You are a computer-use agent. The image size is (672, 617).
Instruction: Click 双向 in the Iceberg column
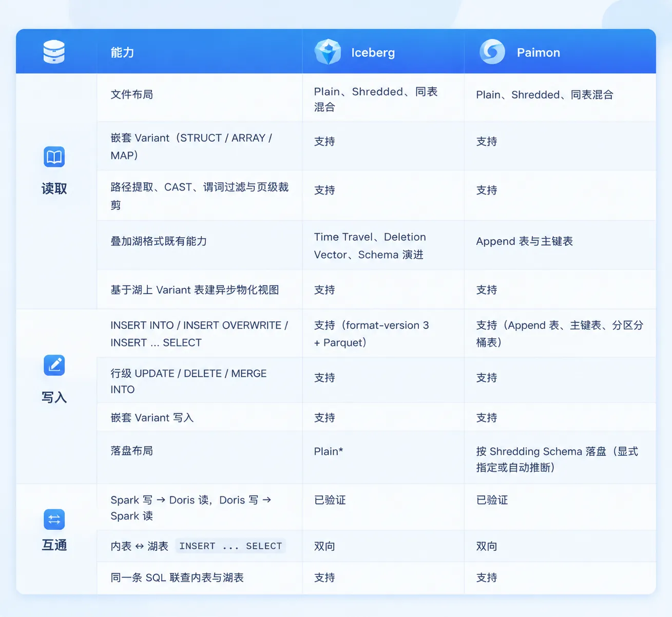point(324,546)
